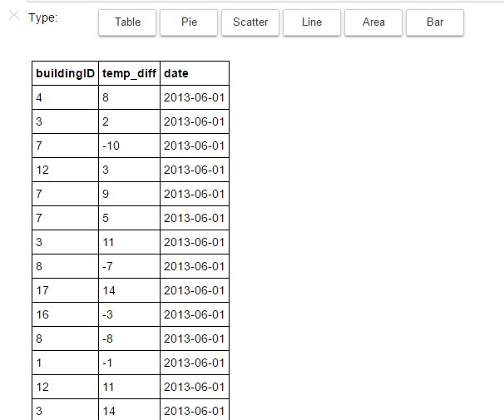Click the temp_diff cell showing 5
This screenshot has width=504, height=420.
tap(129, 218)
